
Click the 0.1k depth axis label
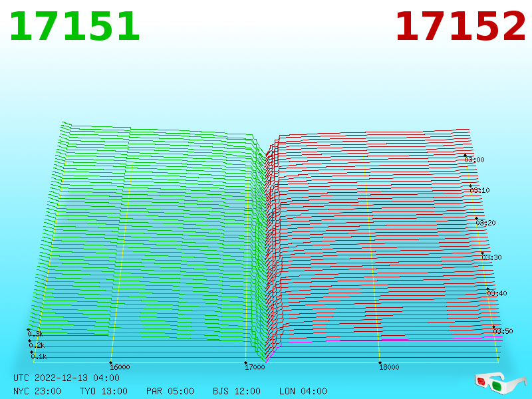(39, 356)
